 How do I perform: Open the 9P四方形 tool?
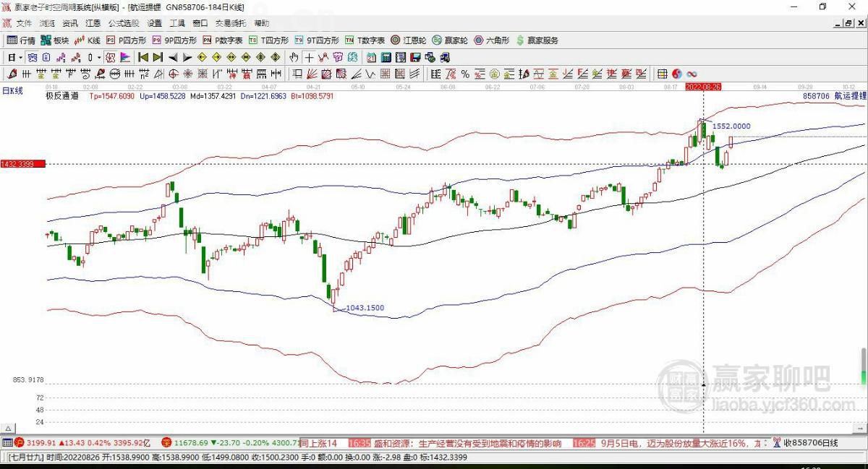[174, 40]
